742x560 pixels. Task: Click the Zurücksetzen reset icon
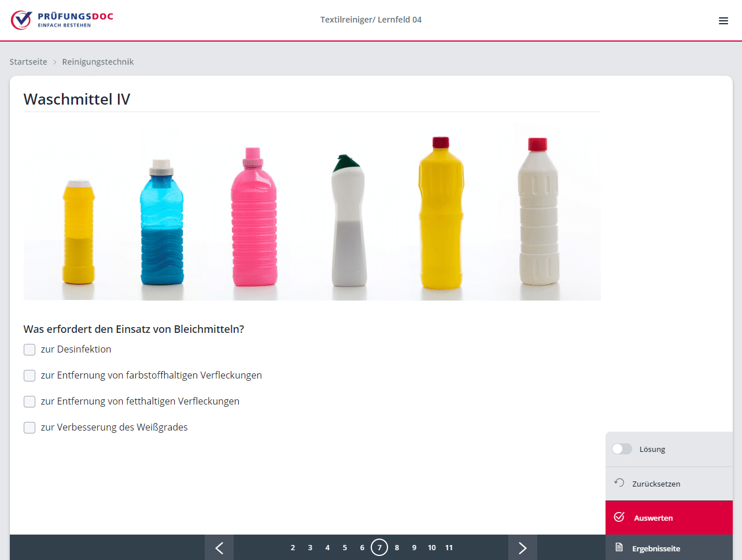pos(619,483)
